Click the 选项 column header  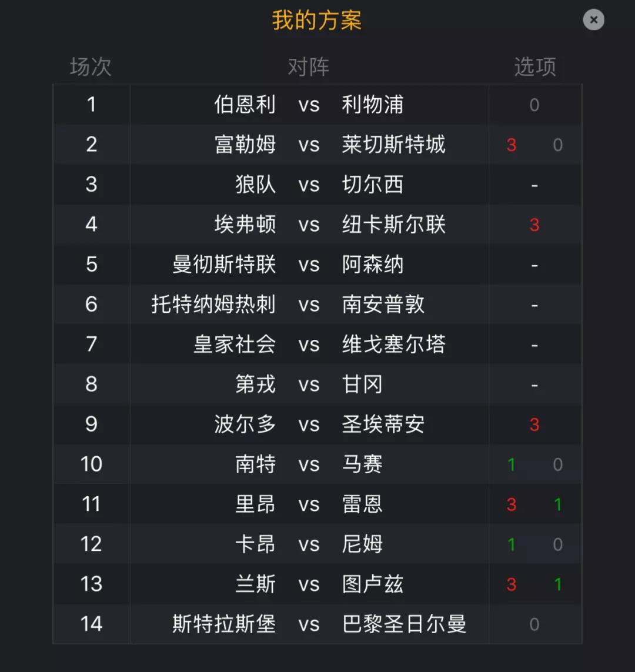535,67
